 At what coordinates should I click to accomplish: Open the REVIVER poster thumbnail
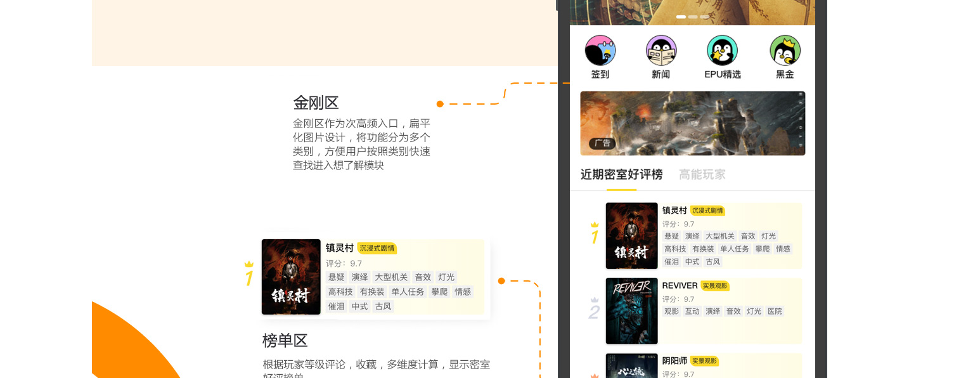pyautogui.click(x=631, y=311)
